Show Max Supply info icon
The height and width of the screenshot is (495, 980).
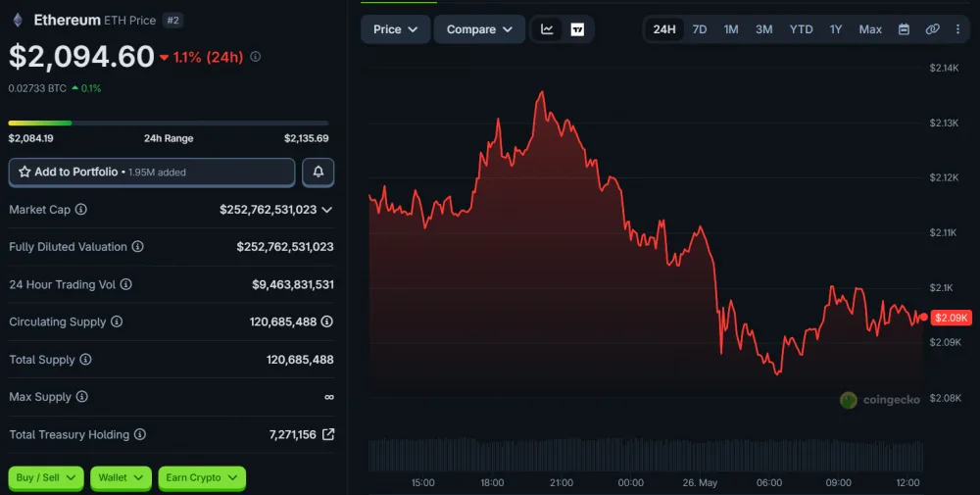point(82,397)
